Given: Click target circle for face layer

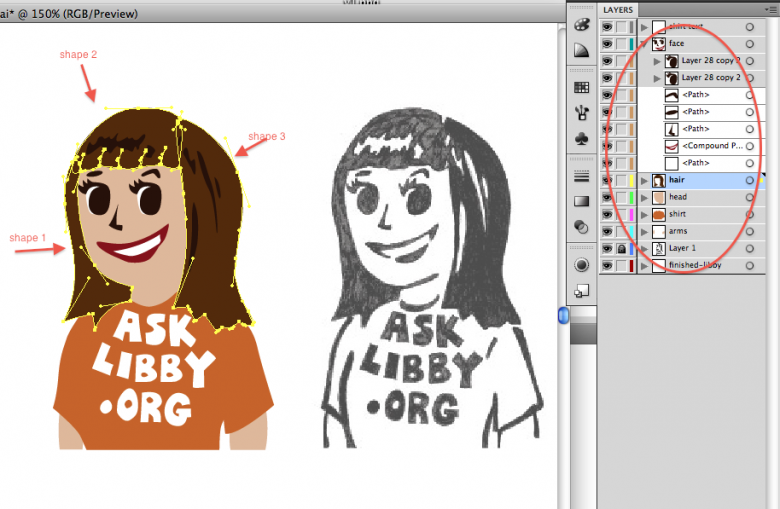Looking at the screenshot, I should click(x=750, y=44).
